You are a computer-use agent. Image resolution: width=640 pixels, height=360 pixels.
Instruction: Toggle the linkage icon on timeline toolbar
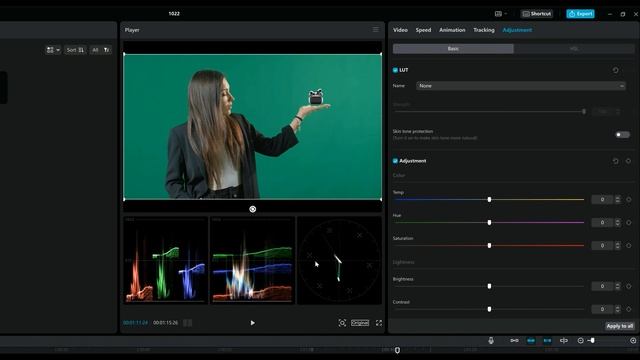coord(547,340)
